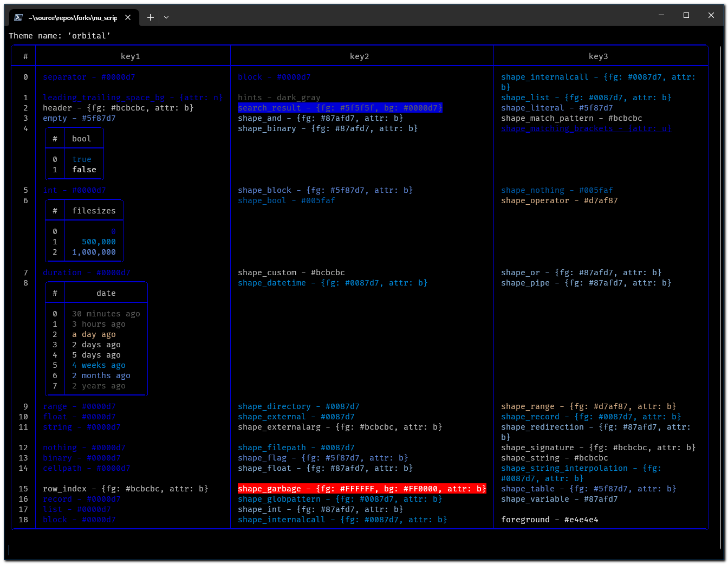This screenshot has height=564, width=728.
Task: Close the terminal window
Action: (711, 15)
